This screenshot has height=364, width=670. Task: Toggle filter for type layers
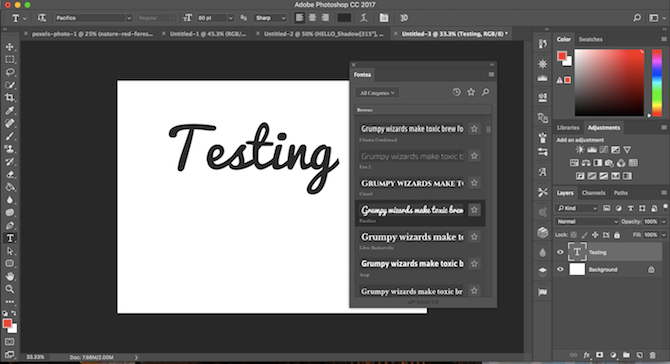point(630,208)
